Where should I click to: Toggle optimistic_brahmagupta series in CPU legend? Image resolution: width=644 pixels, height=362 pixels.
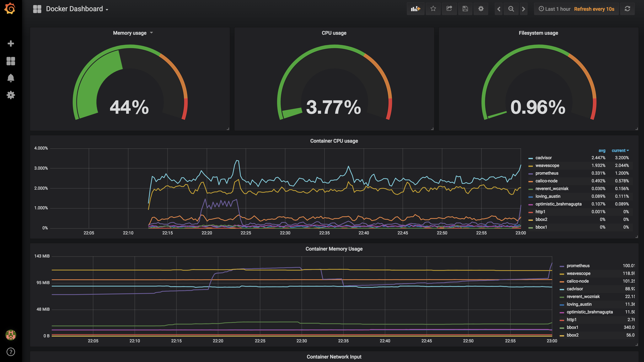(x=558, y=204)
